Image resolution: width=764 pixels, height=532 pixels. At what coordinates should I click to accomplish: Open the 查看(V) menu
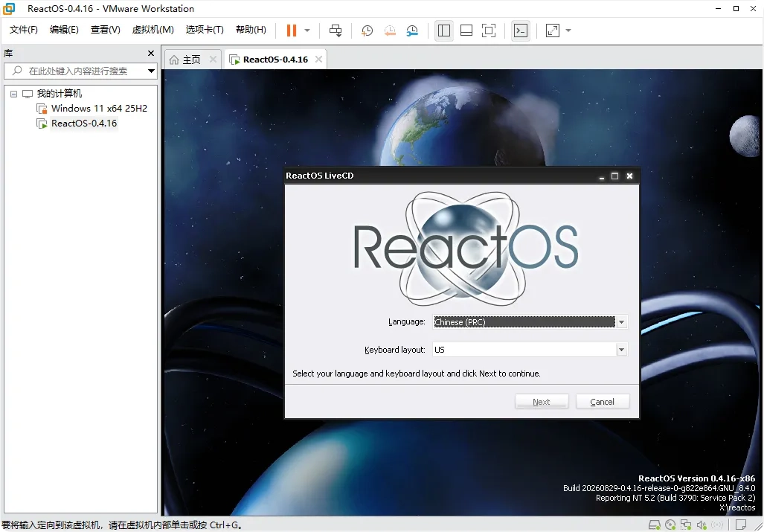click(x=105, y=30)
